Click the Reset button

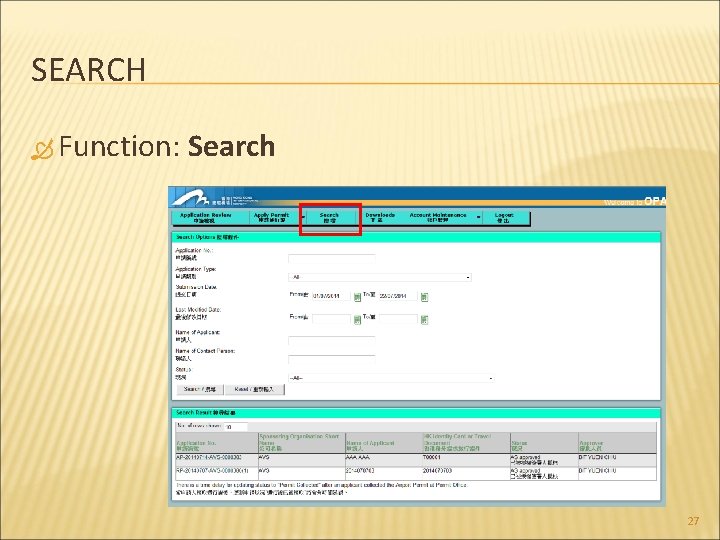[254, 389]
